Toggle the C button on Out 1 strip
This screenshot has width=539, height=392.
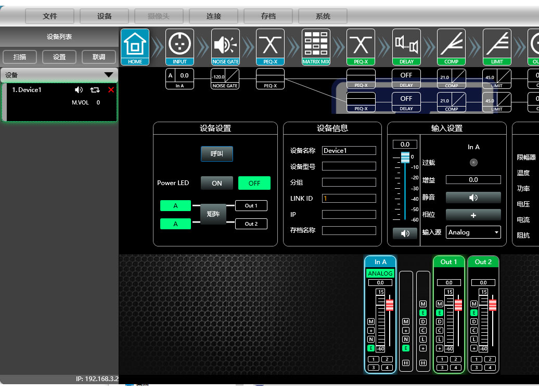coord(440,330)
